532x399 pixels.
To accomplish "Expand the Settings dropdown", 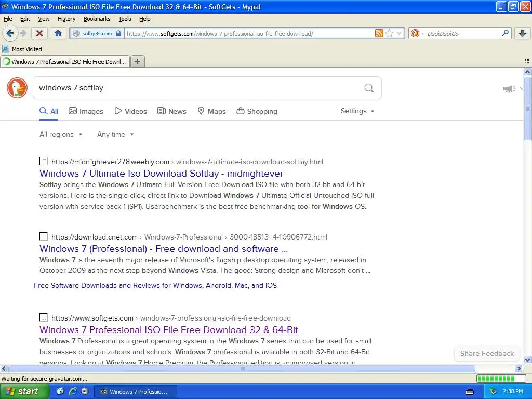I will click(x=357, y=111).
